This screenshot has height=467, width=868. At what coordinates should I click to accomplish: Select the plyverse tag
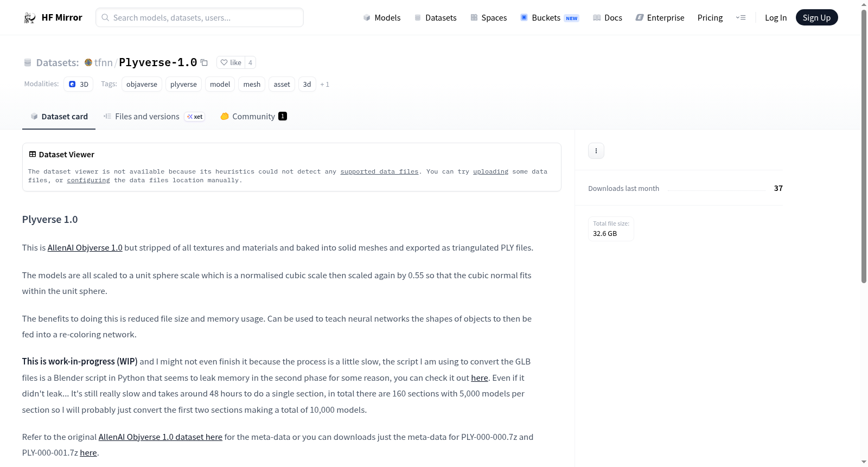[183, 84]
